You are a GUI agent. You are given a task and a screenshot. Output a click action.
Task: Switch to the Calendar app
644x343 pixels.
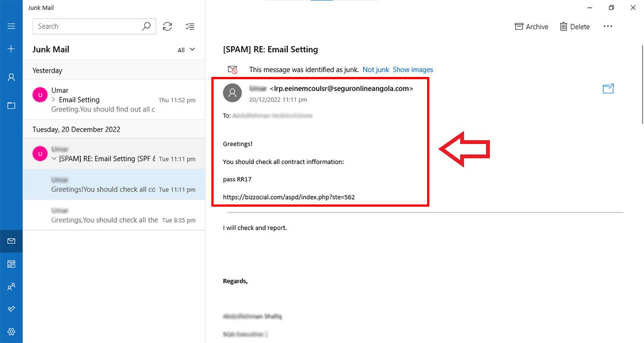(x=11, y=264)
